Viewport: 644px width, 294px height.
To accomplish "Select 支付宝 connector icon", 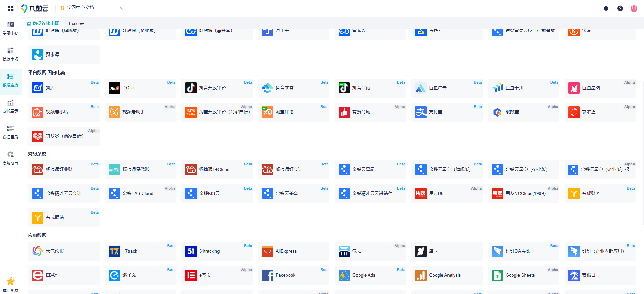I will [421, 112].
